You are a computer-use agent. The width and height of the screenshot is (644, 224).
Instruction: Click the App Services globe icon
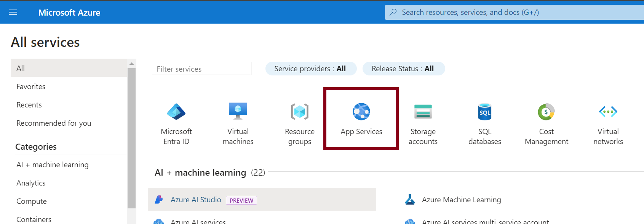click(361, 112)
